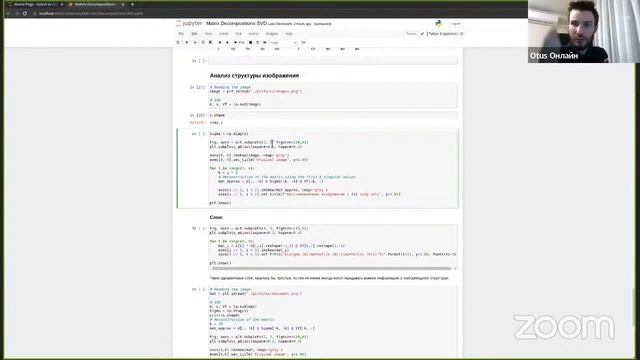Click the Слои heading
Screen dimensions: 640x360
pyautogui.click(x=216, y=217)
